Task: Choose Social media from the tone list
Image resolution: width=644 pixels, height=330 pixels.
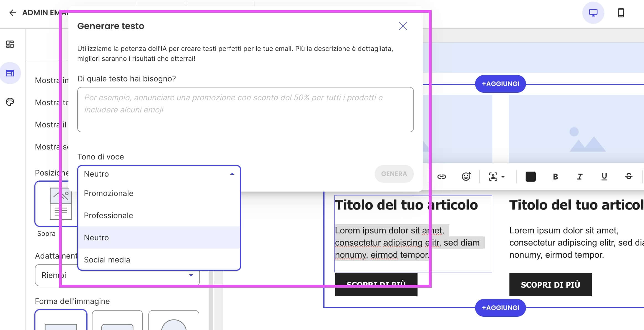Action: (107, 259)
